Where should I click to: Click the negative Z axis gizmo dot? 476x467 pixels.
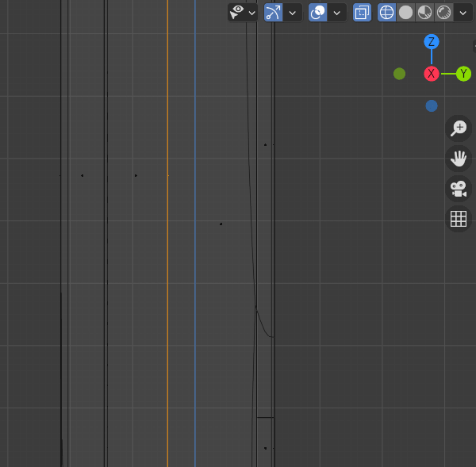point(432,106)
